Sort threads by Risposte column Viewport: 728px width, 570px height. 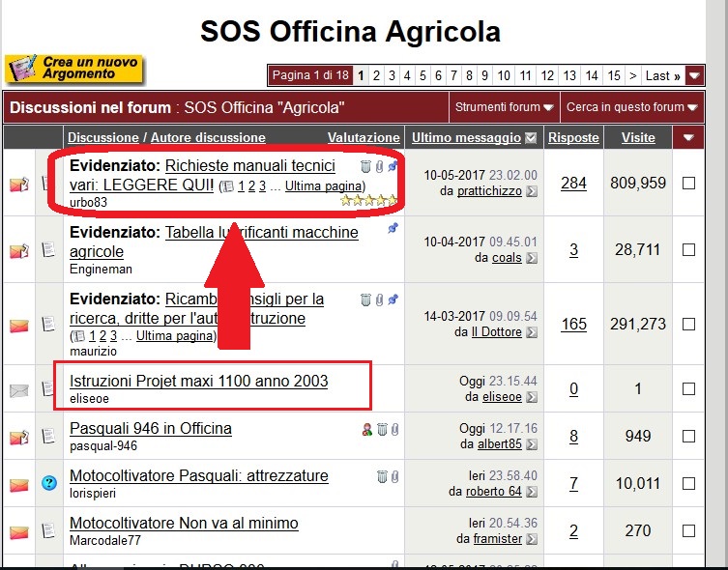pos(573,138)
